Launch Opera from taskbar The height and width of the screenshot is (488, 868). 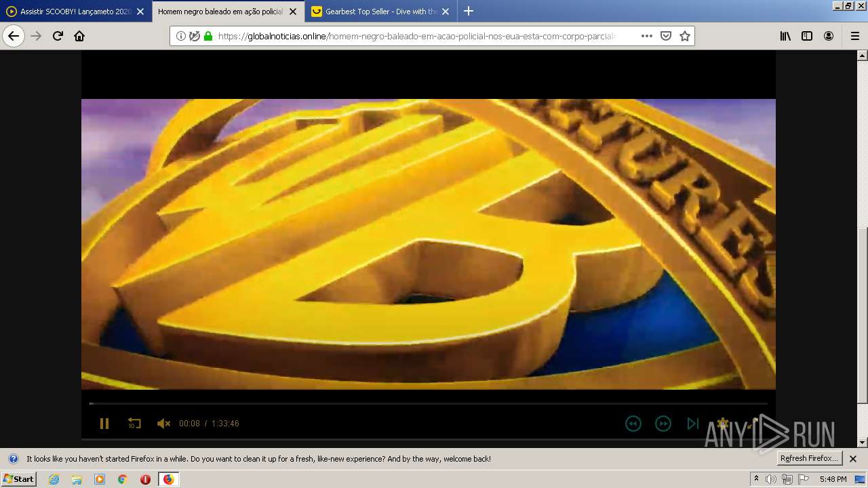tap(145, 479)
